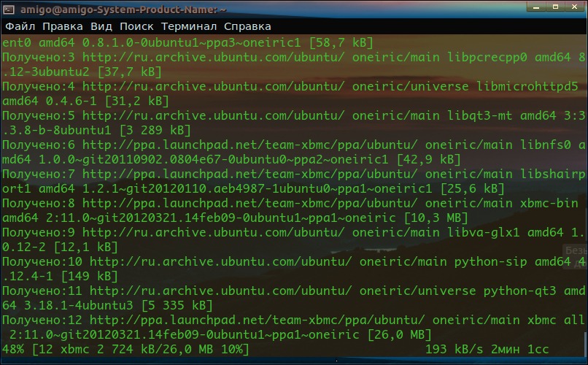588x365 pixels.
Task: Click the package name xbmc-bin
Action: click(549, 204)
